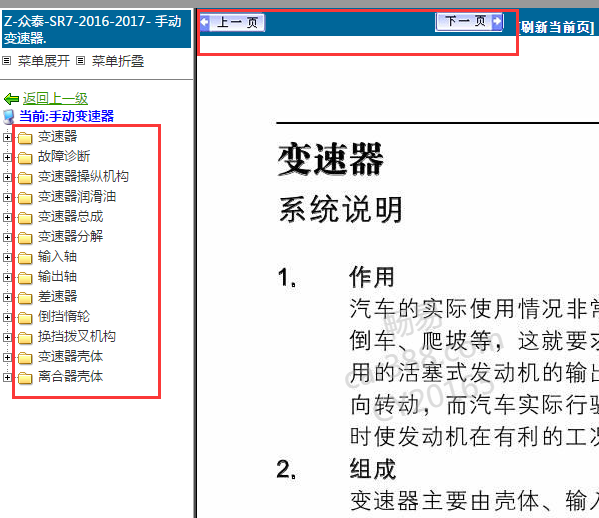Select the 倒挡惰轮 tree label

(x=64, y=316)
